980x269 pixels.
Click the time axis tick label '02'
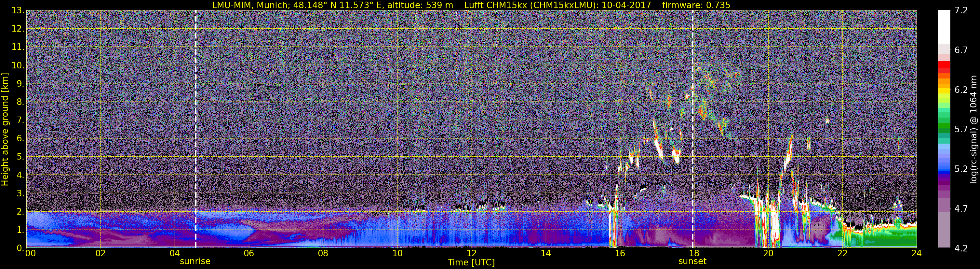pos(101,253)
